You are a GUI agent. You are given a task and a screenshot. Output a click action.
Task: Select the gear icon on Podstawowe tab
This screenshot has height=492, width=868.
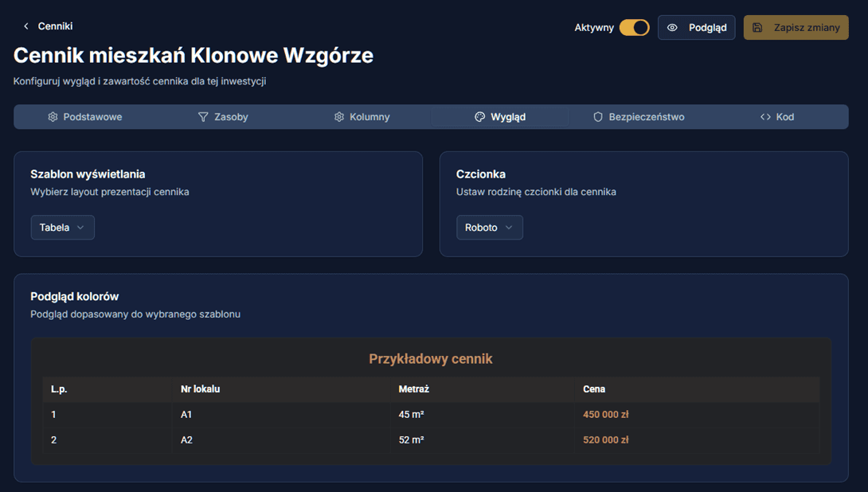click(53, 116)
